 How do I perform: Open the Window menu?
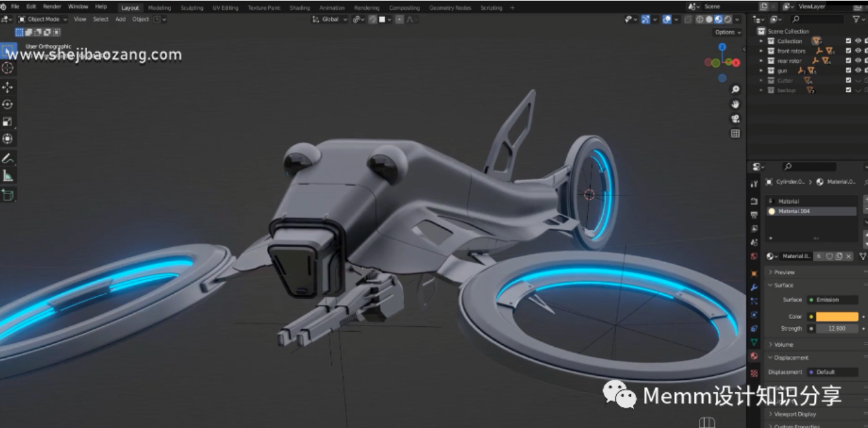coord(78,7)
